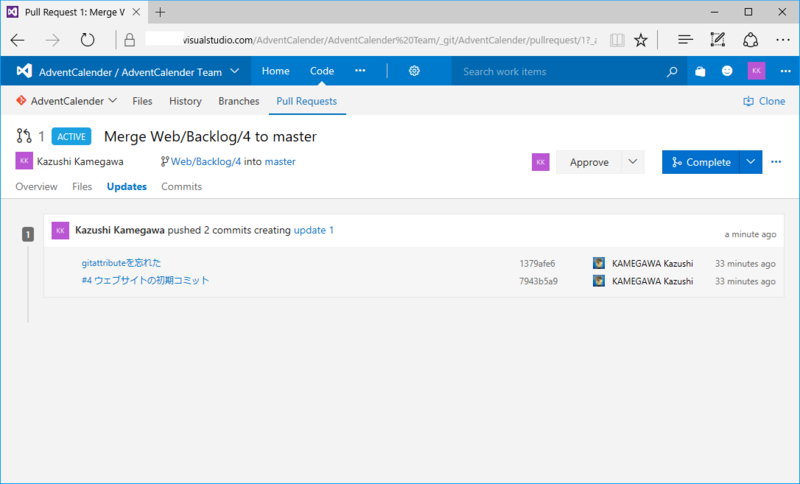The image size is (800, 484).
Task: Open the header ellipsis menu far right
Action: pos(786,71)
